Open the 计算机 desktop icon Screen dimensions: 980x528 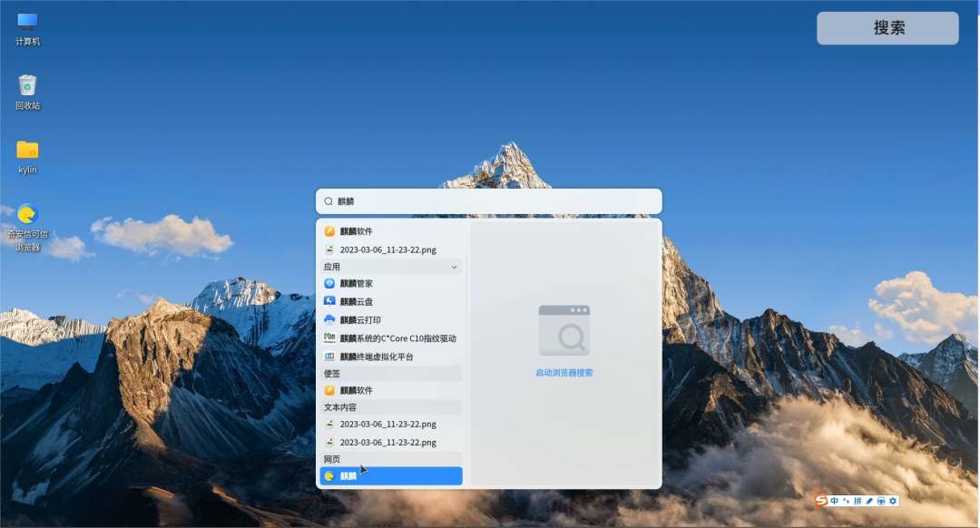27,29
